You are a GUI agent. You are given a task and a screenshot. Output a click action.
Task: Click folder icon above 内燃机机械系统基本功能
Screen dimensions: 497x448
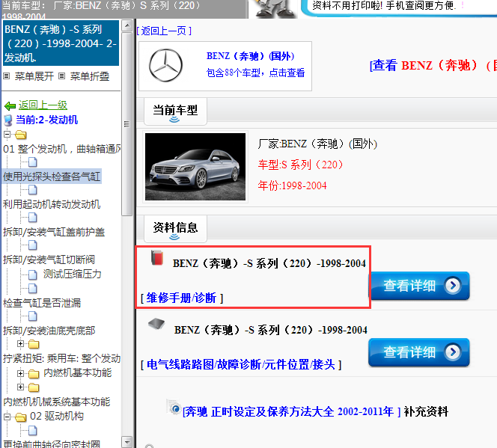[x=34, y=387]
